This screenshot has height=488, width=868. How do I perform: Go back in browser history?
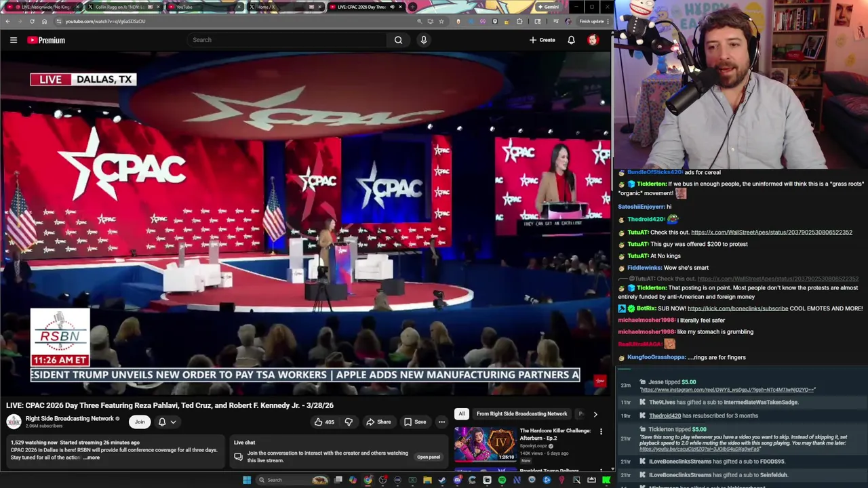(7, 21)
